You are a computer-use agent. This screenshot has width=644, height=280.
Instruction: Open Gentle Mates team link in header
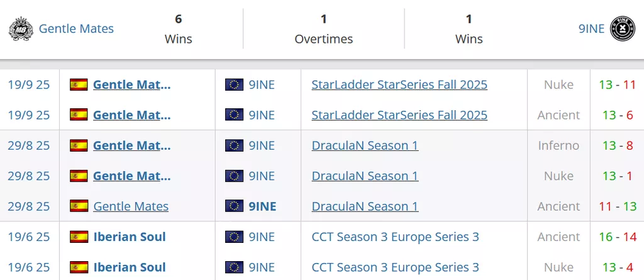[x=76, y=29]
